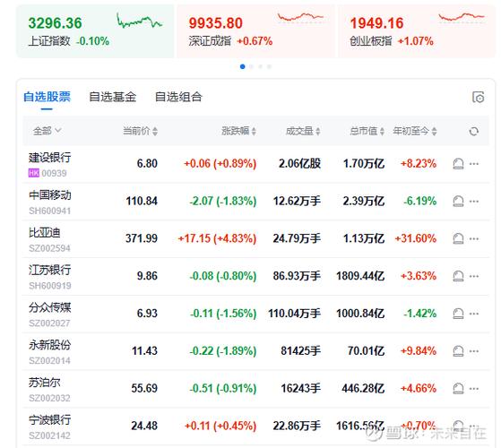Switch to 自选组合 tab
501x448 pixels.
coord(178,97)
